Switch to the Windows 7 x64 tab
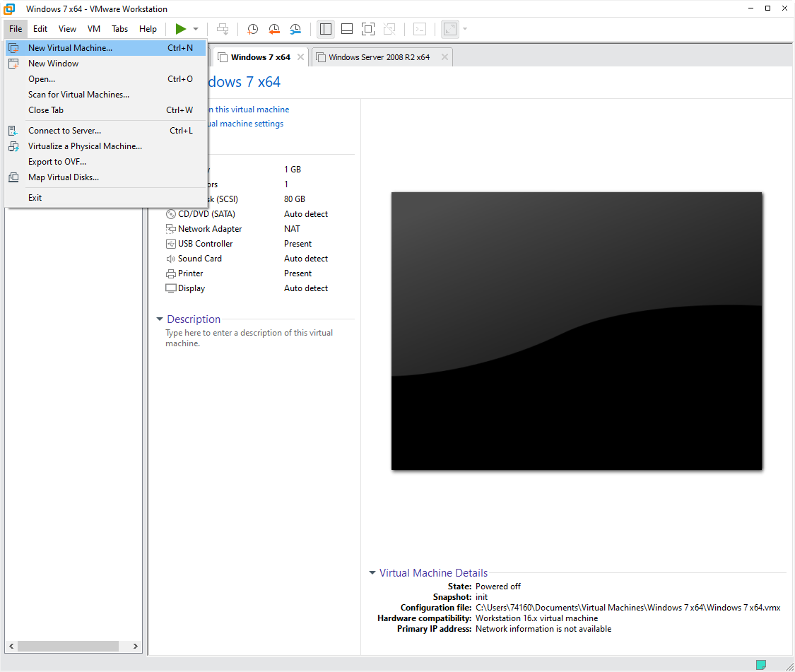Screen dimensions: 795x672 (x=261, y=57)
